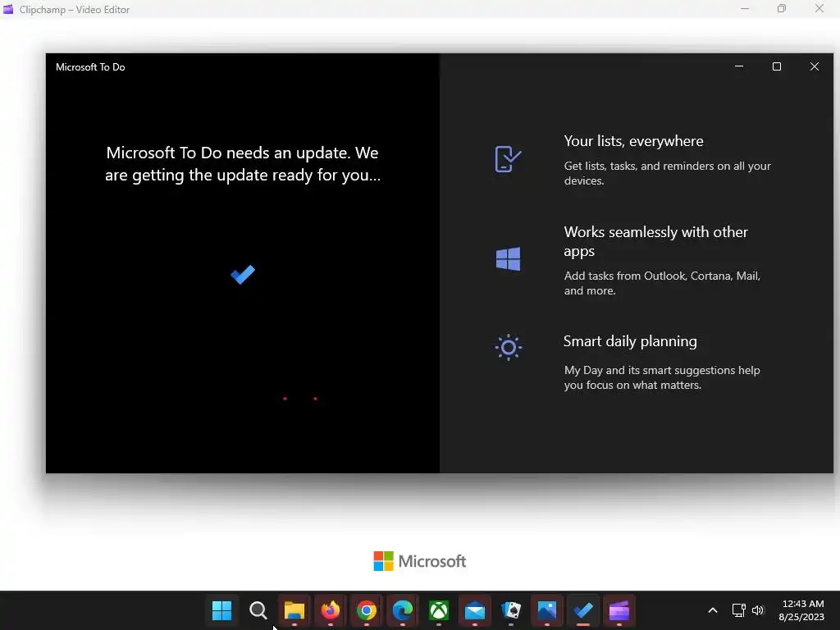840x630 pixels.
Task: Restore down the Clipchamp window
Action: 782,8
